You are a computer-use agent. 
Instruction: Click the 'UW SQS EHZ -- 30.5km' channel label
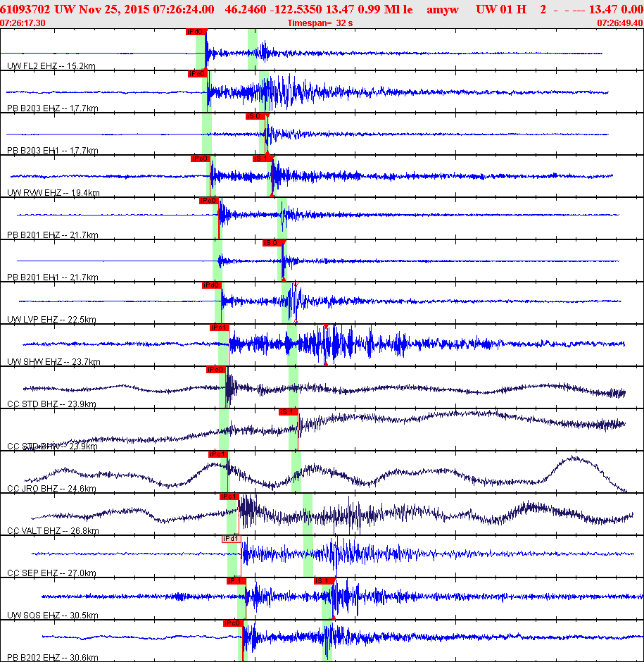point(53,615)
